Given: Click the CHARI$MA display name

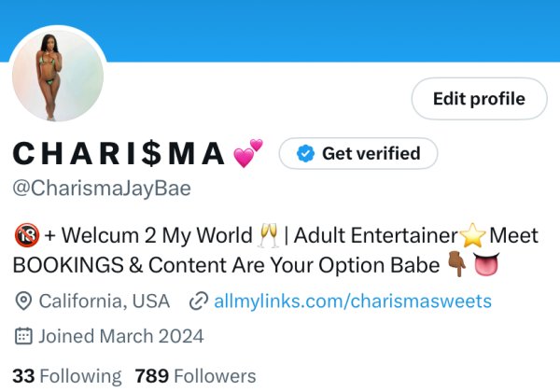Looking at the screenshot, I should pos(119,153).
